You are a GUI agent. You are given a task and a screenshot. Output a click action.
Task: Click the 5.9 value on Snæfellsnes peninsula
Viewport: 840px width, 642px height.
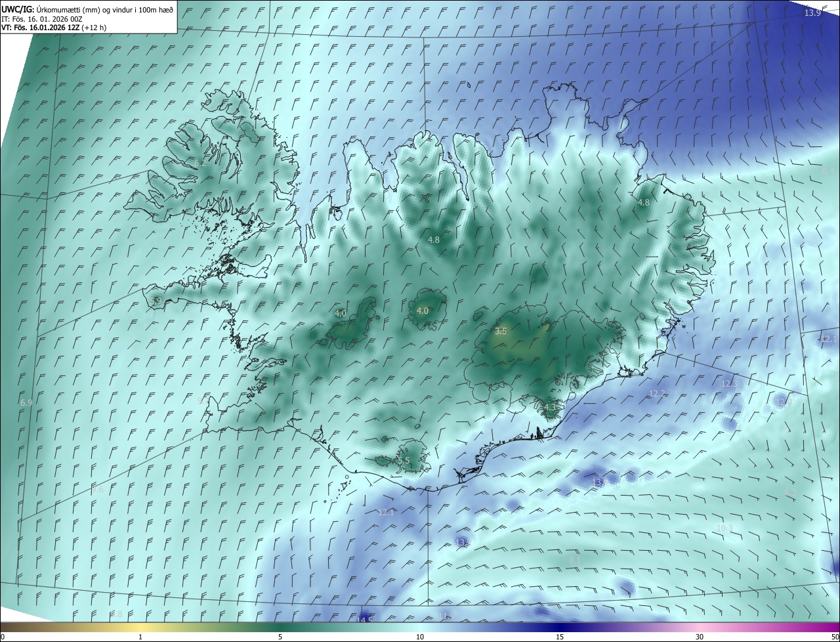pyautogui.click(x=156, y=301)
